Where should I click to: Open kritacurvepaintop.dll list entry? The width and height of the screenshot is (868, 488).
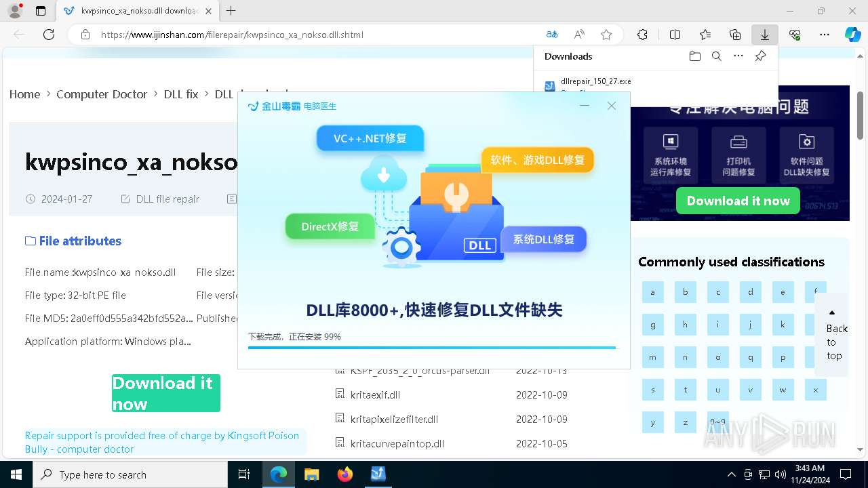(x=397, y=443)
